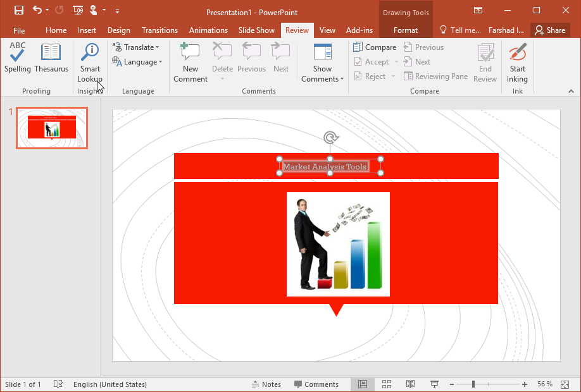The image size is (581, 392).
Task: Click End Review
Action: (x=485, y=63)
